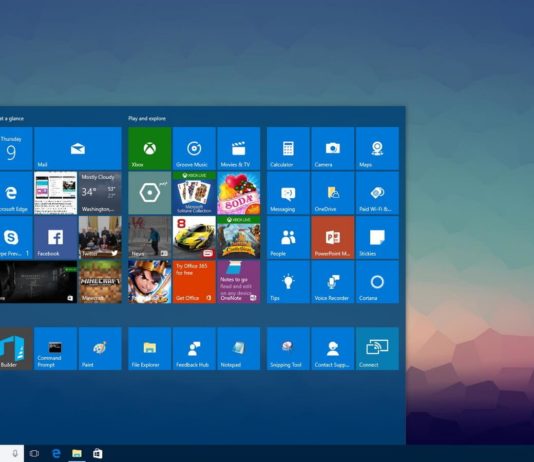The width and height of the screenshot is (534, 462).
Task: Open the Mail tile
Action: click(78, 148)
